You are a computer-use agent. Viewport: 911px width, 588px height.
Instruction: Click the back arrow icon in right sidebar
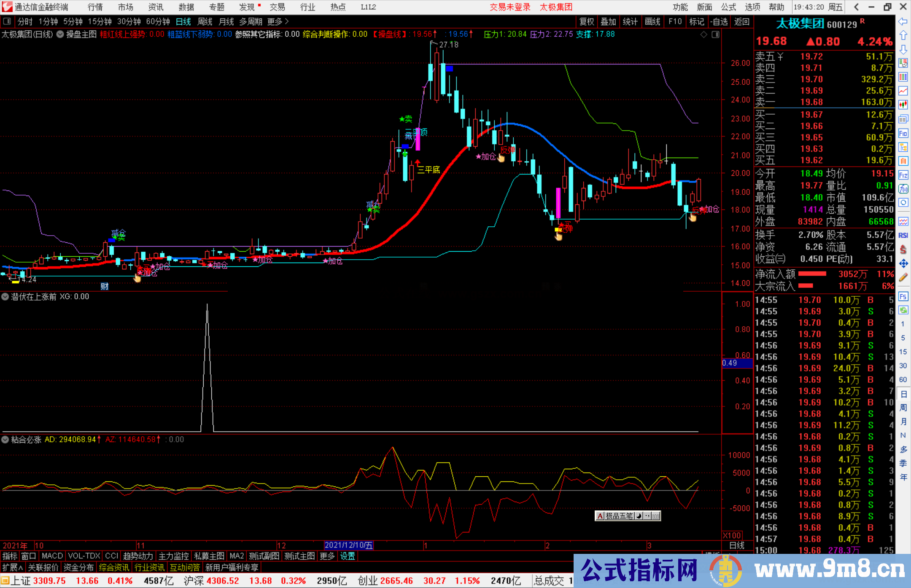(x=903, y=21)
